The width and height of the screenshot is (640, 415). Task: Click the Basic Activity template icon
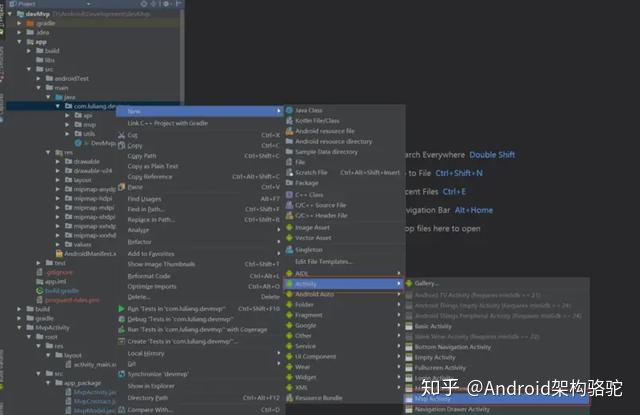coord(409,326)
